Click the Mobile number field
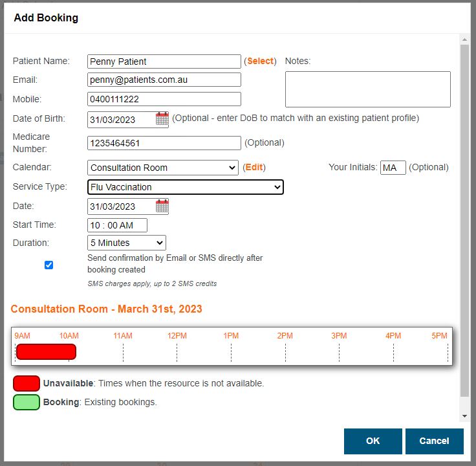The height and width of the screenshot is (466, 476). click(164, 99)
